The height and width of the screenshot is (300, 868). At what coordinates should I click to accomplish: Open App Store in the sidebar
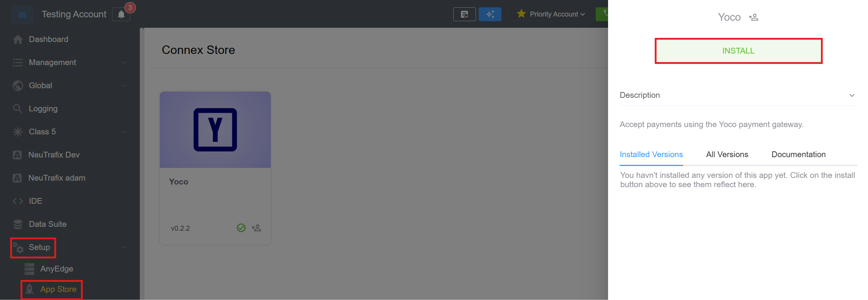pos(58,289)
